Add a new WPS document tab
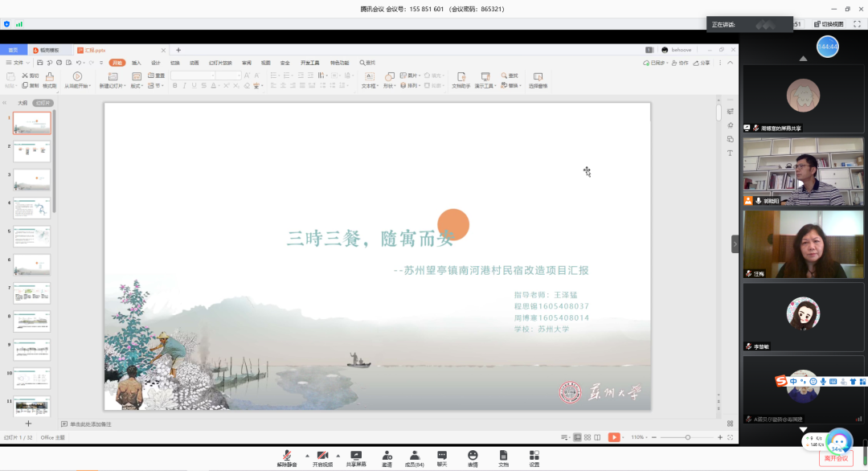868x471 pixels. [x=178, y=50]
